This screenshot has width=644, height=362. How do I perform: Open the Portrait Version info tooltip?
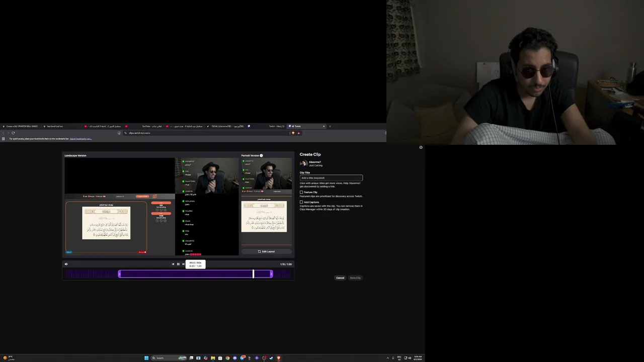pyautogui.click(x=261, y=155)
